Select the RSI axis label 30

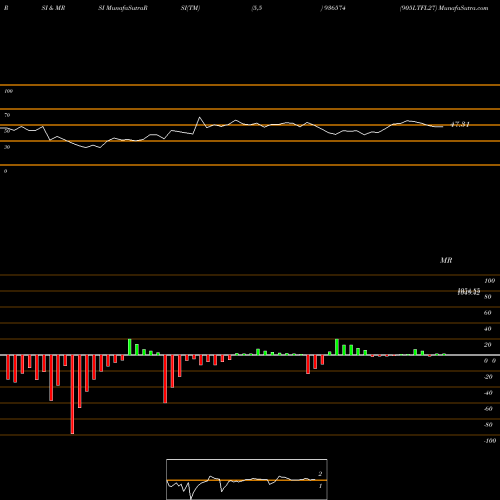(x=7, y=147)
